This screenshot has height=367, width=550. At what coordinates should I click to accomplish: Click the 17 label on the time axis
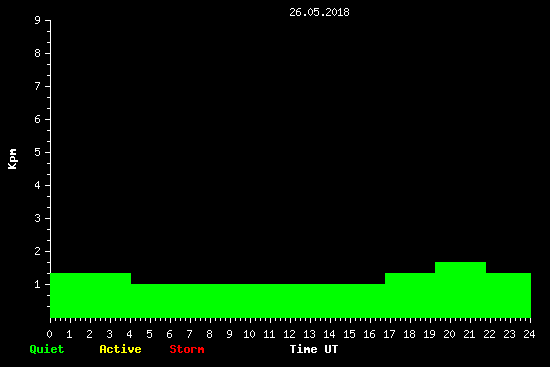[389, 334]
